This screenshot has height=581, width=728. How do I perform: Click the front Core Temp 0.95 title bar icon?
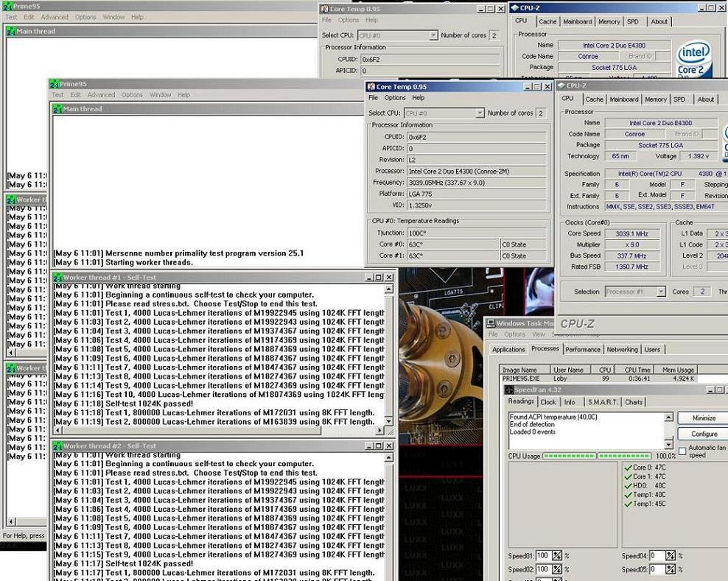click(371, 87)
